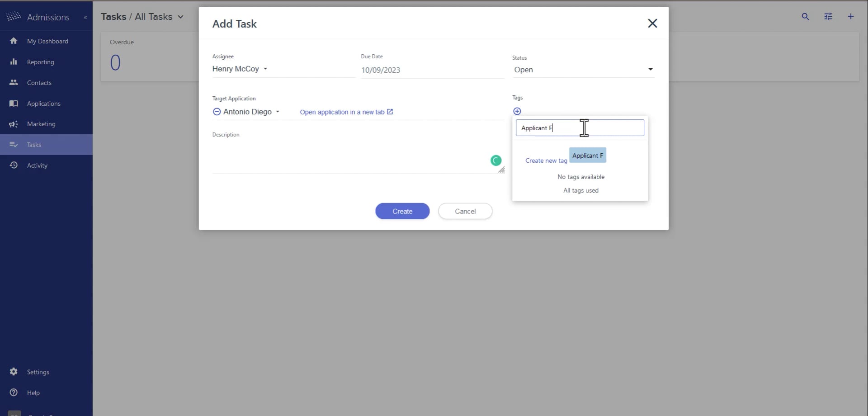Click the search magnifier icon
Viewport: 868px width, 416px height.
(806, 16)
